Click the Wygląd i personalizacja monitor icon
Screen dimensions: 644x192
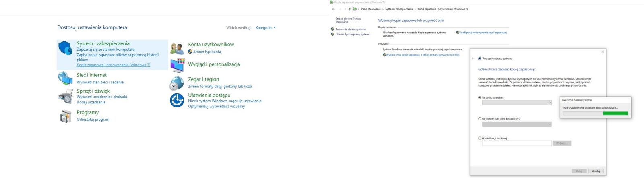177,65
